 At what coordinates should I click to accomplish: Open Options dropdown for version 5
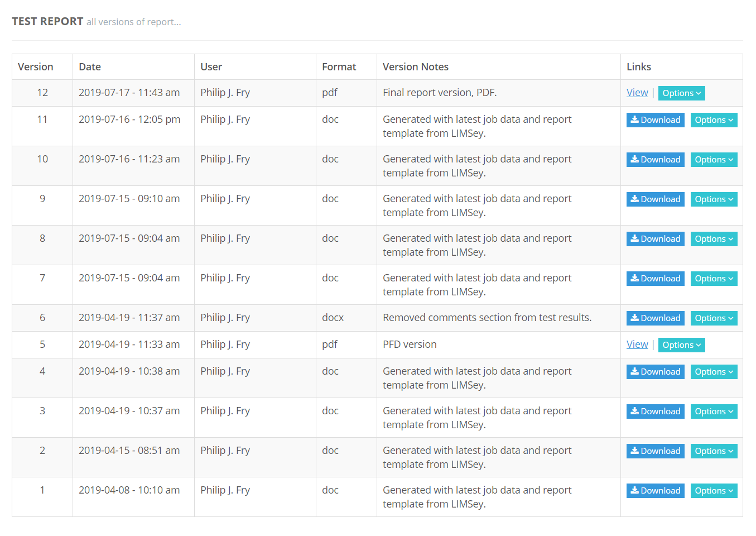681,345
